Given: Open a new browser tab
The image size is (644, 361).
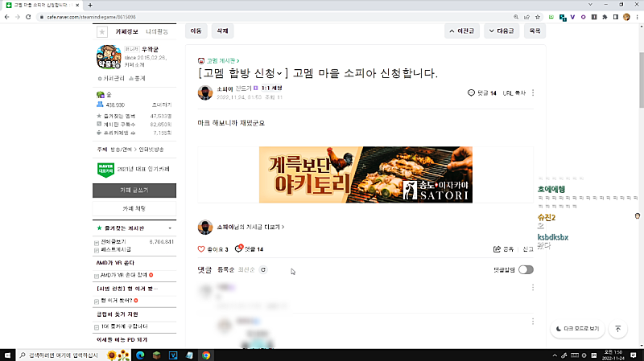Looking at the screenshot, I should (x=90, y=5).
